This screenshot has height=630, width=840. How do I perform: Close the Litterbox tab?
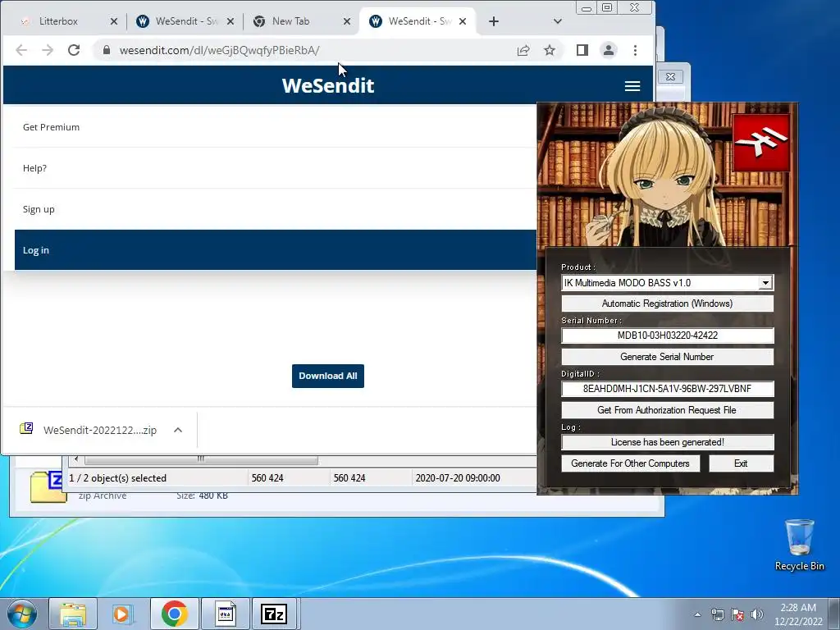[x=113, y=21]
